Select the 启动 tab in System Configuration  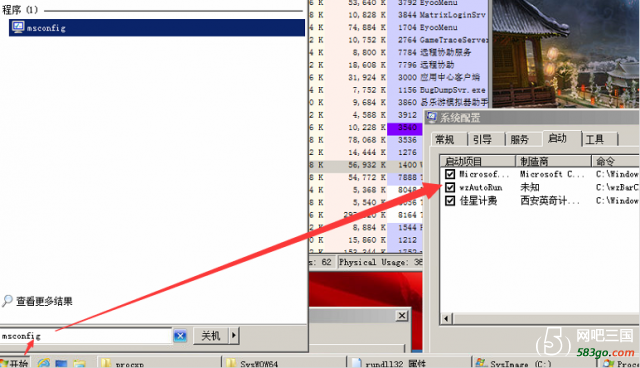[x=561, y=139]
